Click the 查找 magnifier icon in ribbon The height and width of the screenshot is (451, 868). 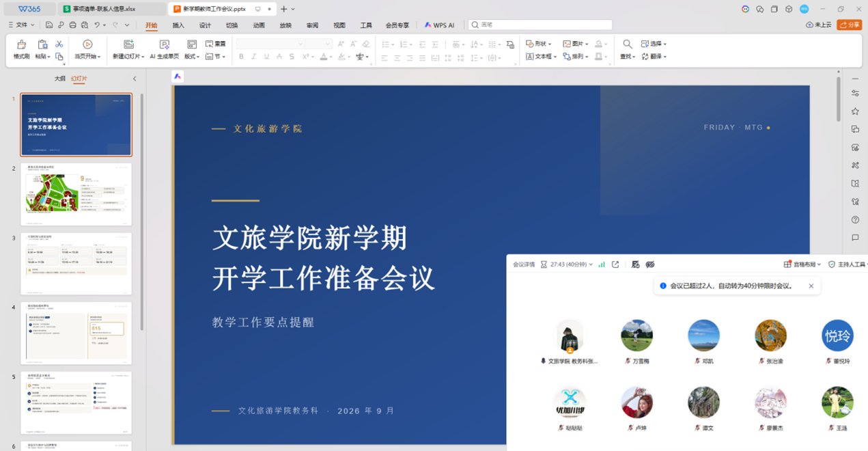[628, 44]
